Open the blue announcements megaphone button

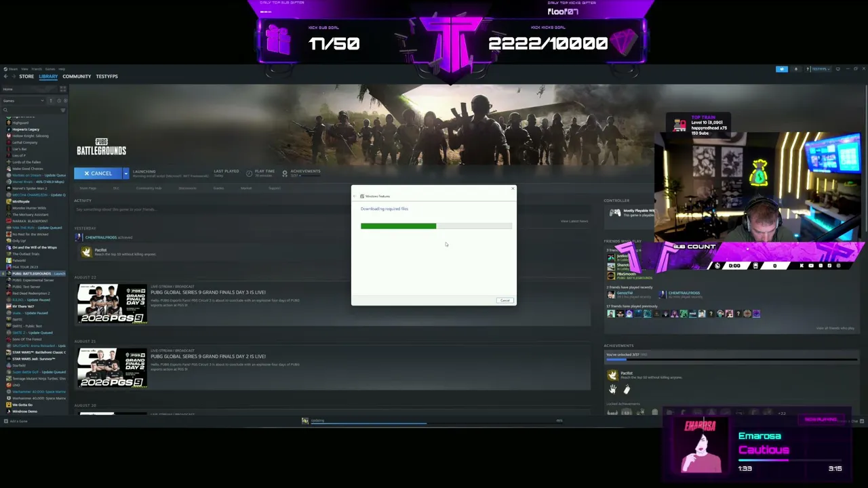[x=782, y=69]
